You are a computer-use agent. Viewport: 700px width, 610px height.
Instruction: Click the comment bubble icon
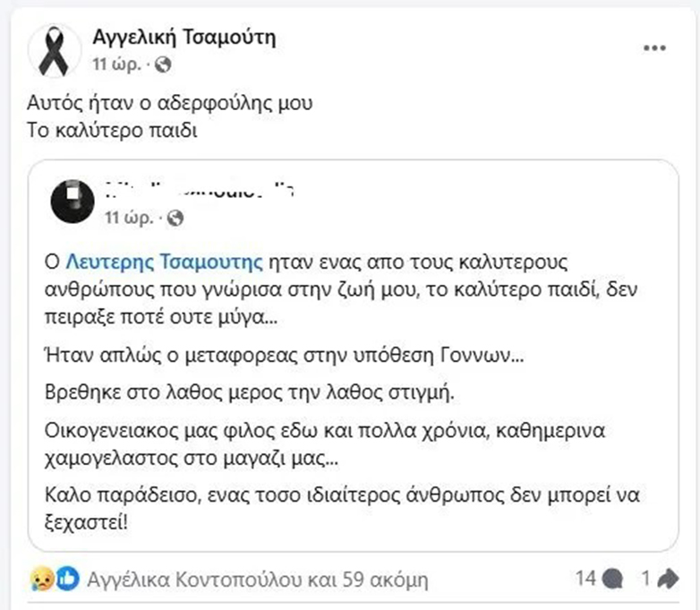[613, 579]
